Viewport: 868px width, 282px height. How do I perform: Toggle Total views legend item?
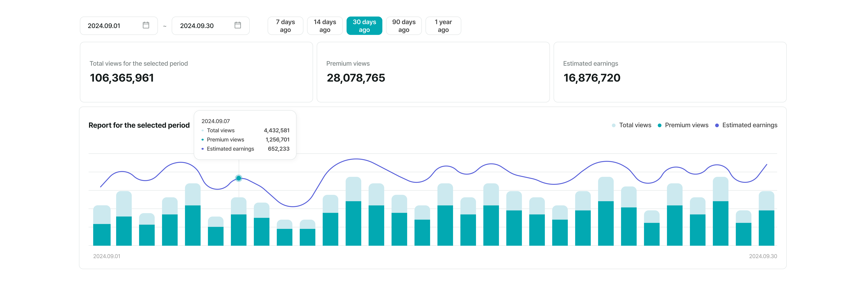point(635,125)
